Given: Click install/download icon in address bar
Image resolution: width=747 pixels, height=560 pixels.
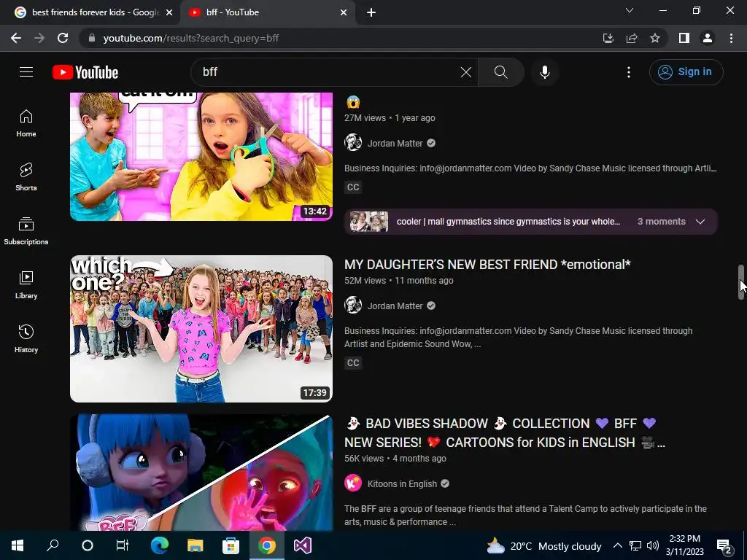Looking at the screenshot, I should click(x=608, y=38).
